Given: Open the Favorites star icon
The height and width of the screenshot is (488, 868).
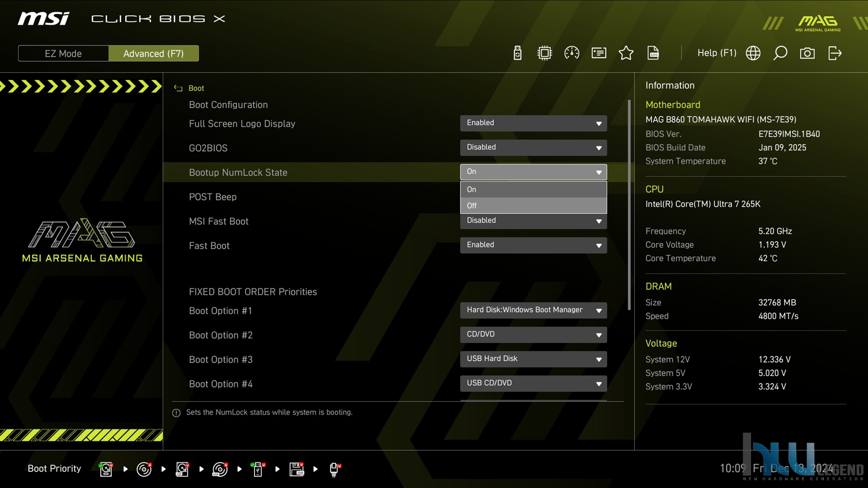Looking at the screenshot, I should (626, 53).
